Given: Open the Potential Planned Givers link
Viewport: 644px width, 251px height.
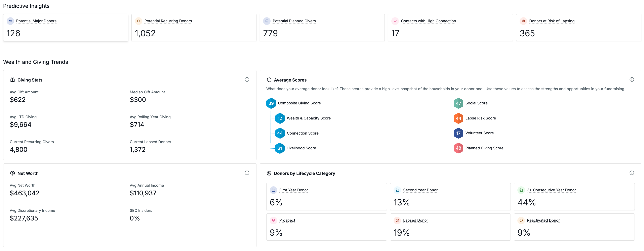Looking at the screenshot, I should point(294,21).
